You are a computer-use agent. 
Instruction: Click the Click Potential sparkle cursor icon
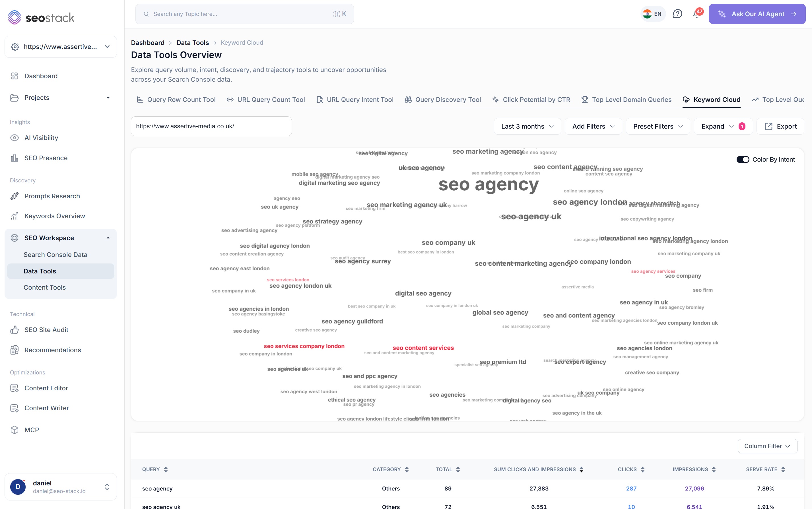pyautogui.click(x=495, y=99)
